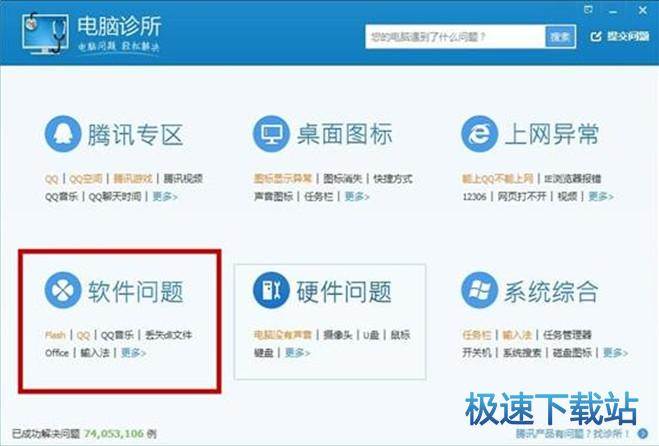Click 腾讯产品有问题？找诊所 link at bottom

tap(573, 434)
